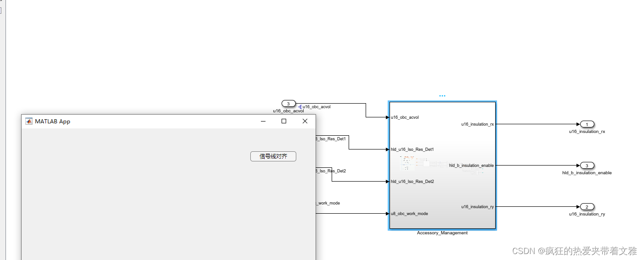Click label under output port hld_b_insulation_enable
This screenshot has height=260, width=644.
point(587,173)
